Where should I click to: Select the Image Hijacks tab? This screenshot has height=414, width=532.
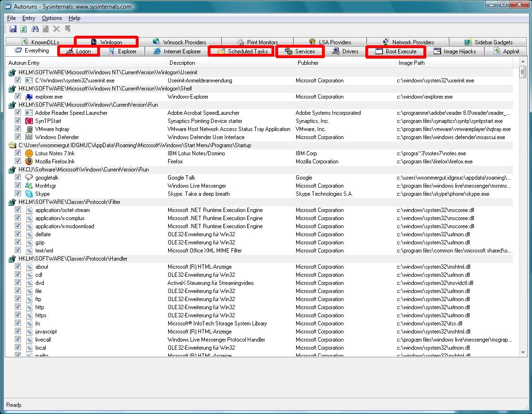pos(455,51)
